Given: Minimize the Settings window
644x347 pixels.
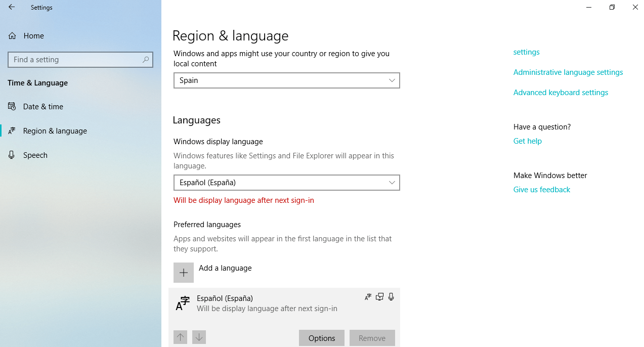Looking at the screenshot, I should pyautogui.click(x=589, y=7).
